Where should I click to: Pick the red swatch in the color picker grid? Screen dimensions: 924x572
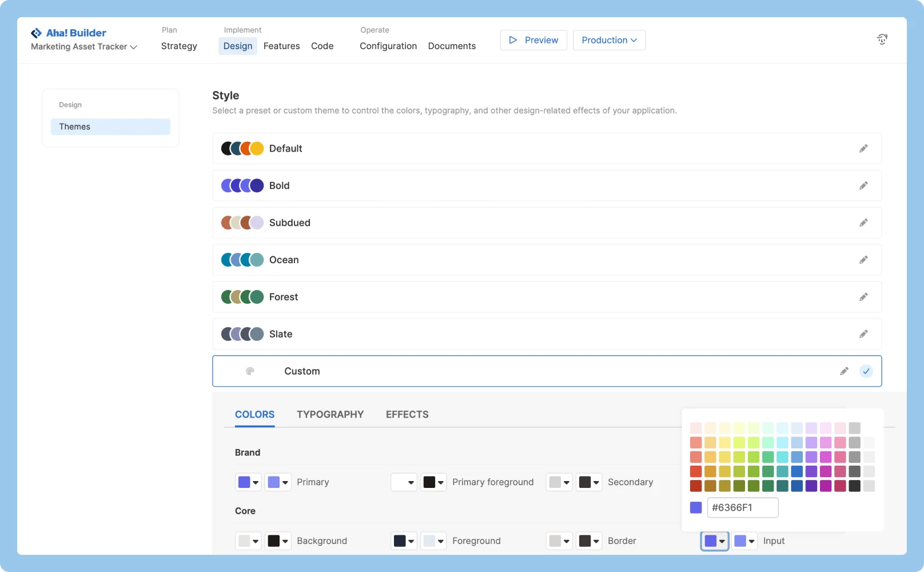click(x=696, y=471)
